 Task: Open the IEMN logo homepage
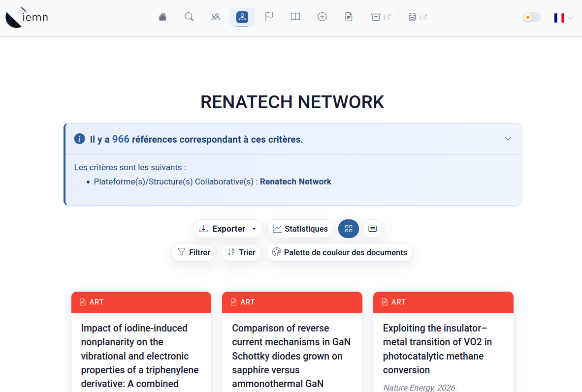pyautogui.click(x=27, y=17)
